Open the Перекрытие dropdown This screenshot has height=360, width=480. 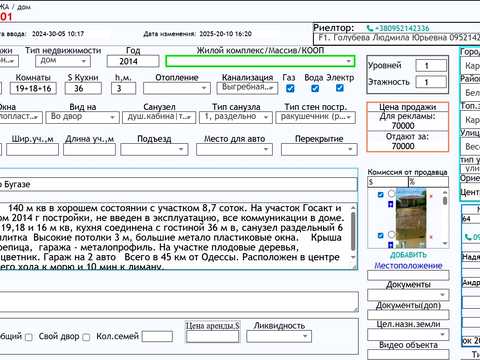coord(319,150)
